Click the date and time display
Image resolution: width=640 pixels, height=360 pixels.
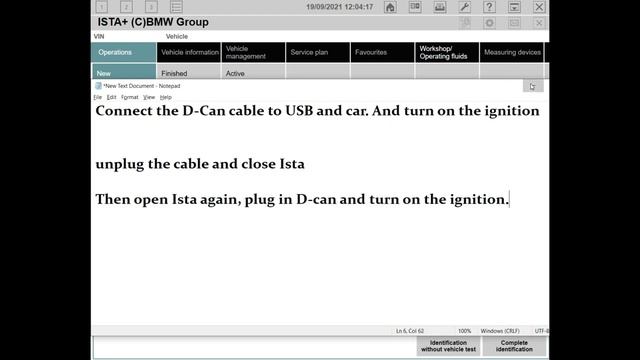click(x=340, y=7)
